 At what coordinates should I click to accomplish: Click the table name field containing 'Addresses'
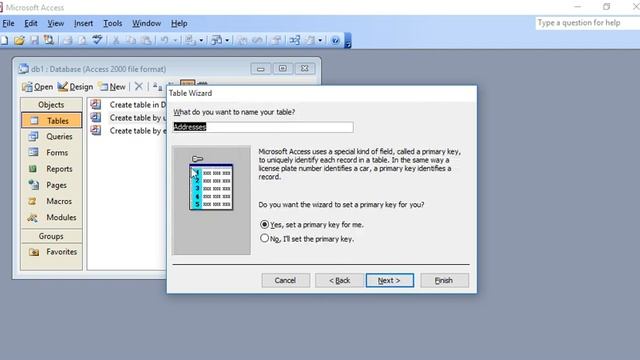263,127
